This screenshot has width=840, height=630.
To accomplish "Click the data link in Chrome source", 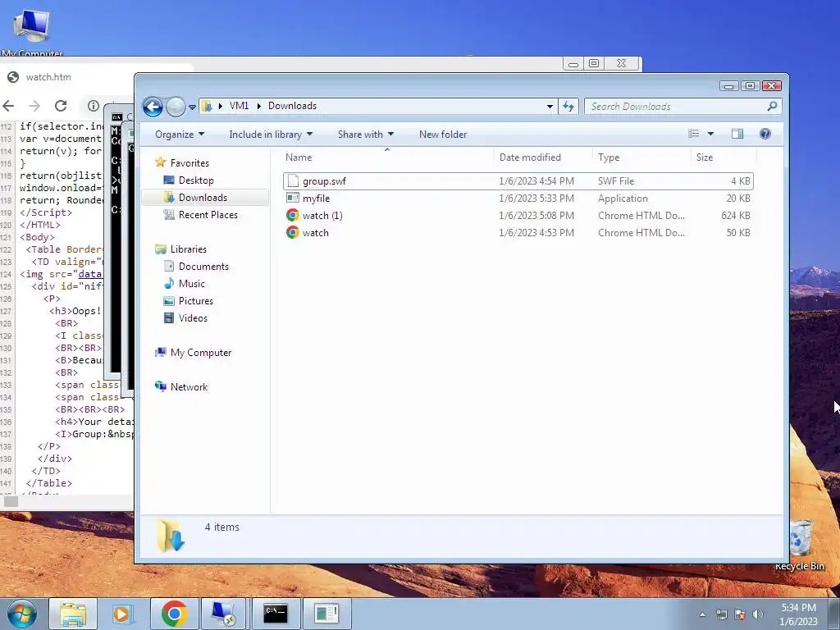I will (x=90, y=274).
